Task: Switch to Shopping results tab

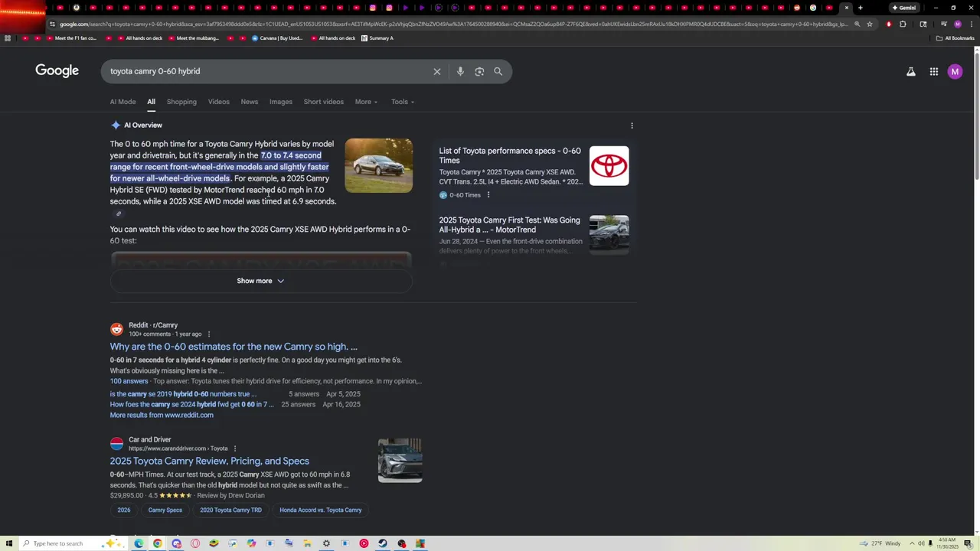Action: click(181, 102)
